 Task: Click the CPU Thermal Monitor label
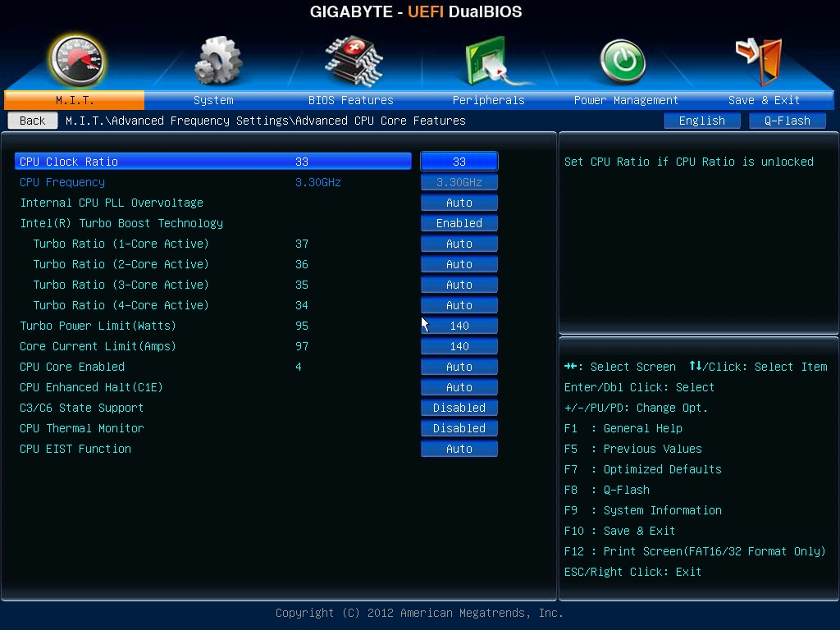[x=81, y=428]
